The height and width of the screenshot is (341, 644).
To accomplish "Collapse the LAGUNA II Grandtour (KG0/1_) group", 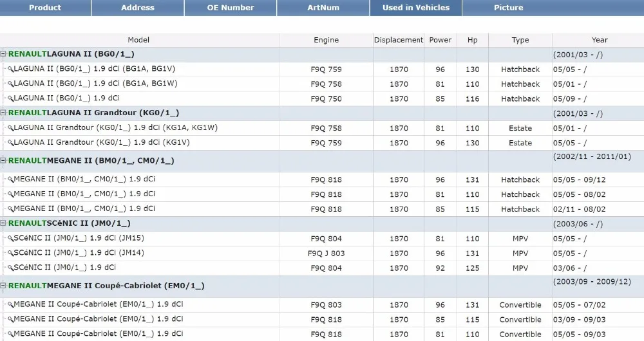I will [x=3, y=113].
